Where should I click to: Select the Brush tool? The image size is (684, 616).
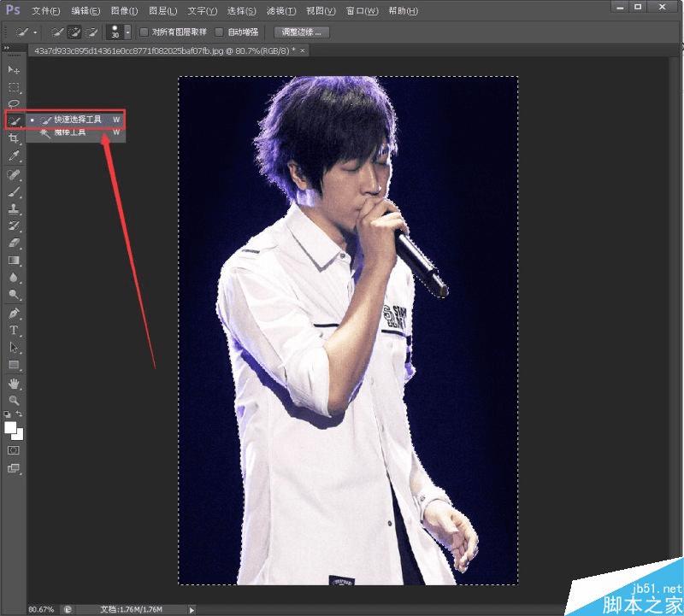click(x=14, y=192)
